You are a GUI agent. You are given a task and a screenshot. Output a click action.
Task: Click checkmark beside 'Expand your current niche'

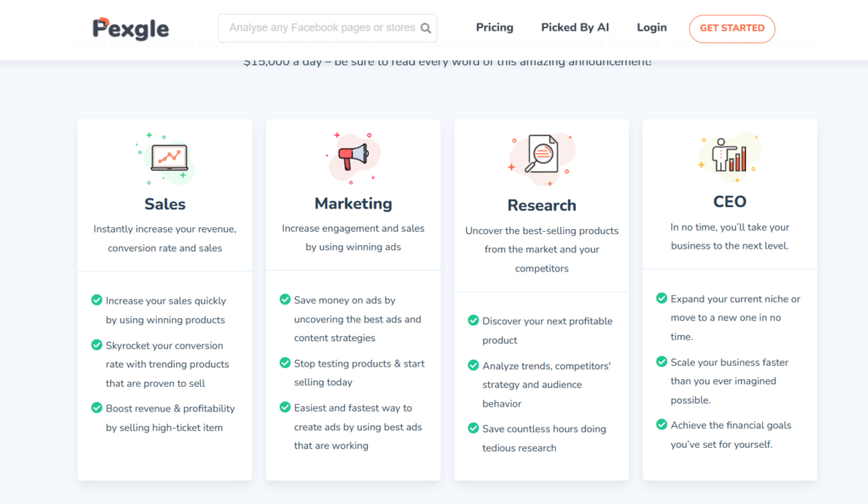tap(661, 299)
